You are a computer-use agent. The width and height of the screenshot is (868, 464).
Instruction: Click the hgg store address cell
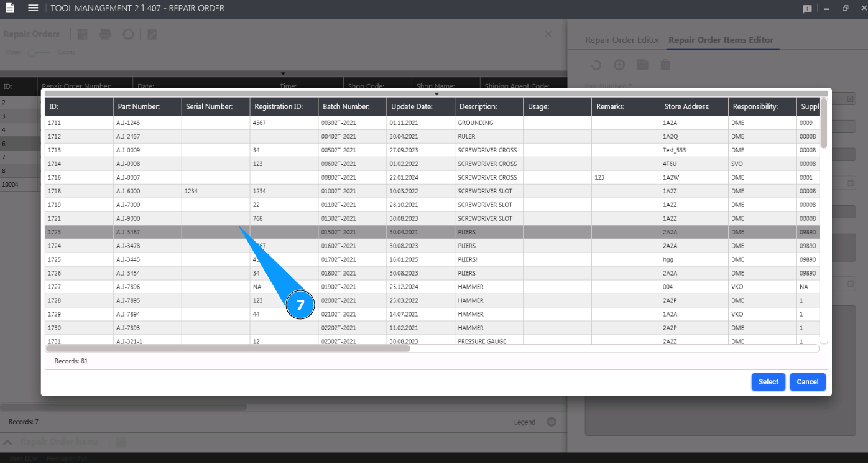click(695, 260)
